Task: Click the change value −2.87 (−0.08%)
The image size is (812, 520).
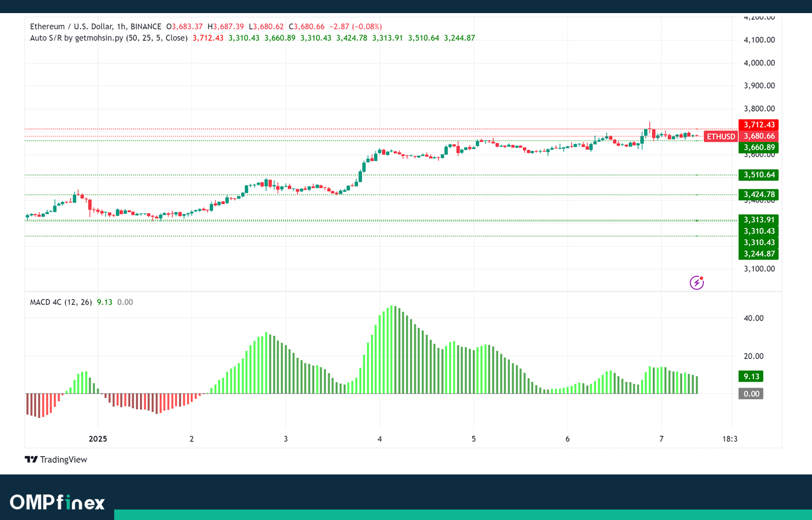Action: [356, 26]
